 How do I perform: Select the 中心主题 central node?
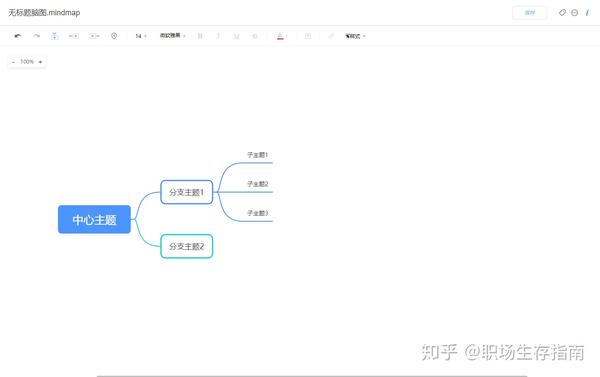point(94,219)
